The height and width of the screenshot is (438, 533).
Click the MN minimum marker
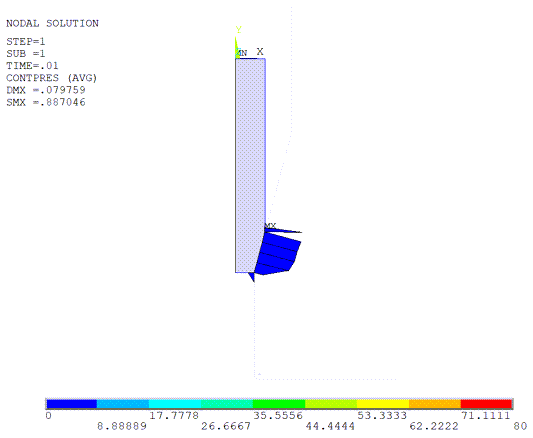click(x=242, y=53)
